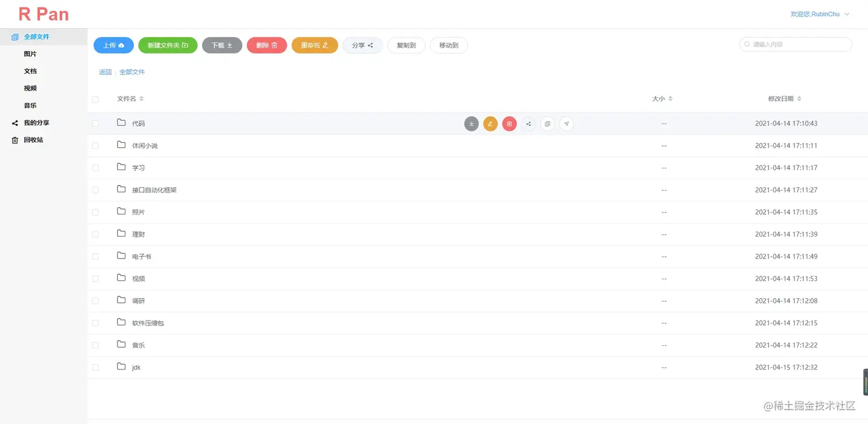Image resolution: width=868 pixels, height=424 pixels.
Task: Open the jdk folder name
Action: (136, 368)
